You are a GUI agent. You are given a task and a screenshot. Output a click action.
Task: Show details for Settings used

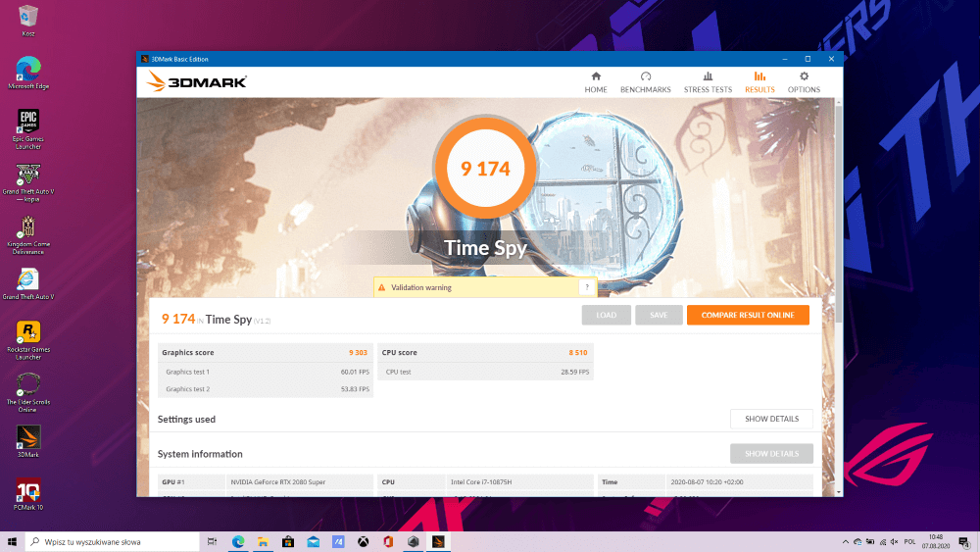(771, 419)
